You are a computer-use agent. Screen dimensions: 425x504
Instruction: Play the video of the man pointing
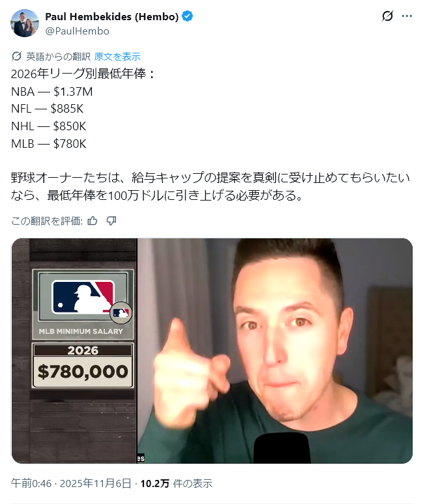tap(275, 351)
